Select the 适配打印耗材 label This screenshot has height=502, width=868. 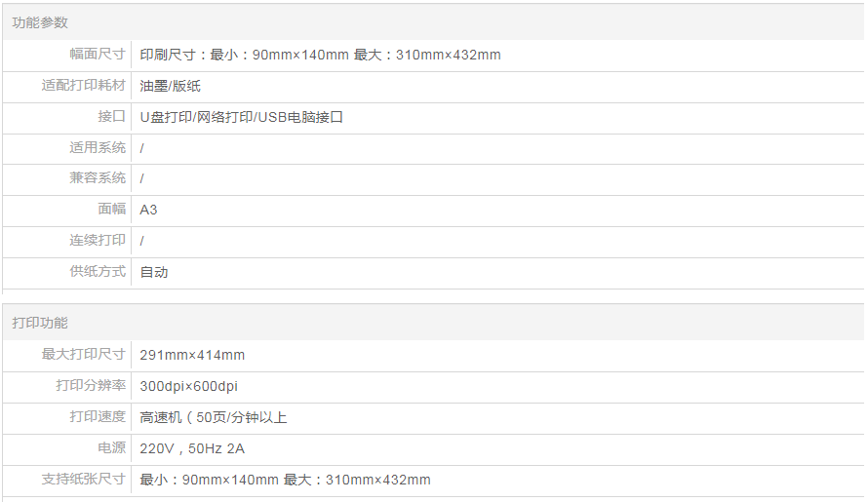[84, 86]
